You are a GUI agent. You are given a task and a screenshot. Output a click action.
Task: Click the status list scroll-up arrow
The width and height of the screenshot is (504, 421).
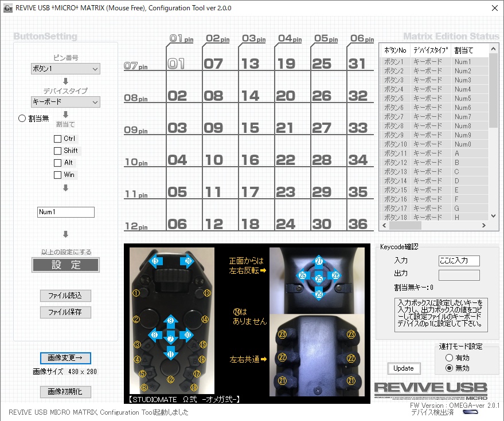coord(494,49)
